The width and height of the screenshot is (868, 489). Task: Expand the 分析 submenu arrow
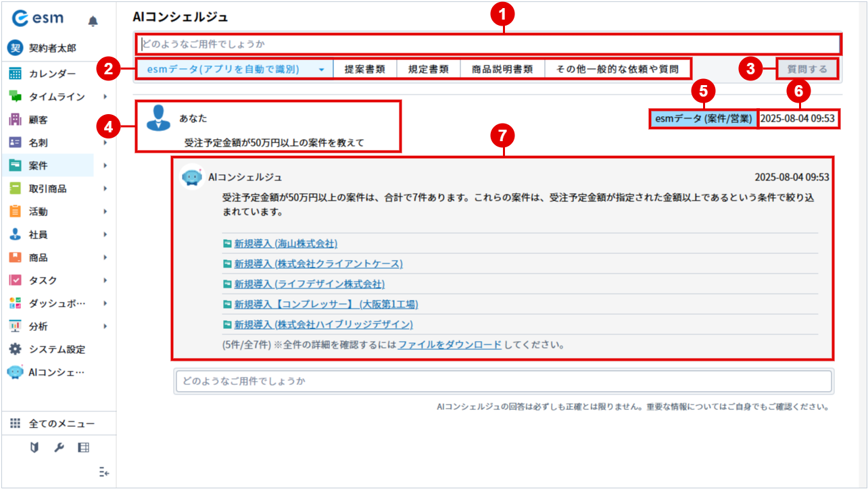pyautogui.click(x=105, y=326)
